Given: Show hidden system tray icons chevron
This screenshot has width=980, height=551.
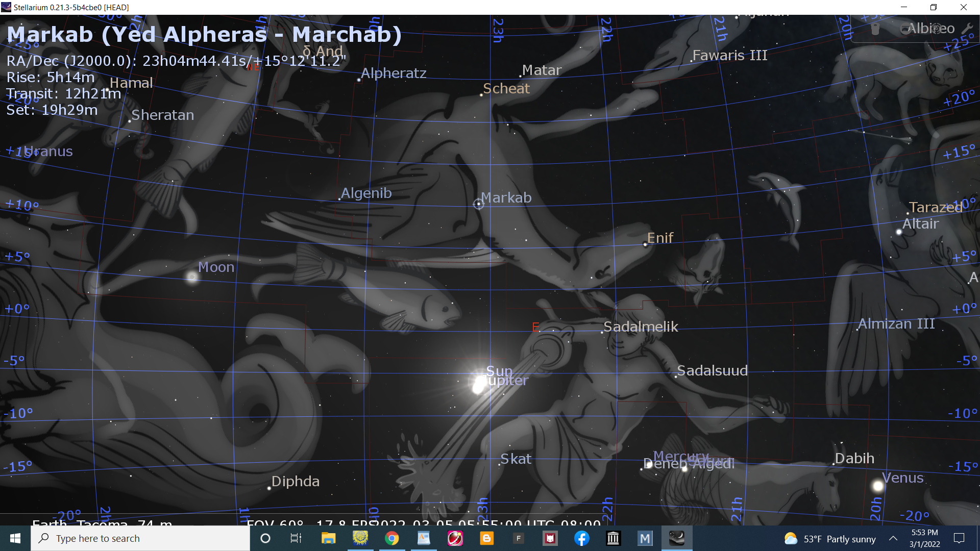Looking at the screenshot, I should [x=893, y=538].
